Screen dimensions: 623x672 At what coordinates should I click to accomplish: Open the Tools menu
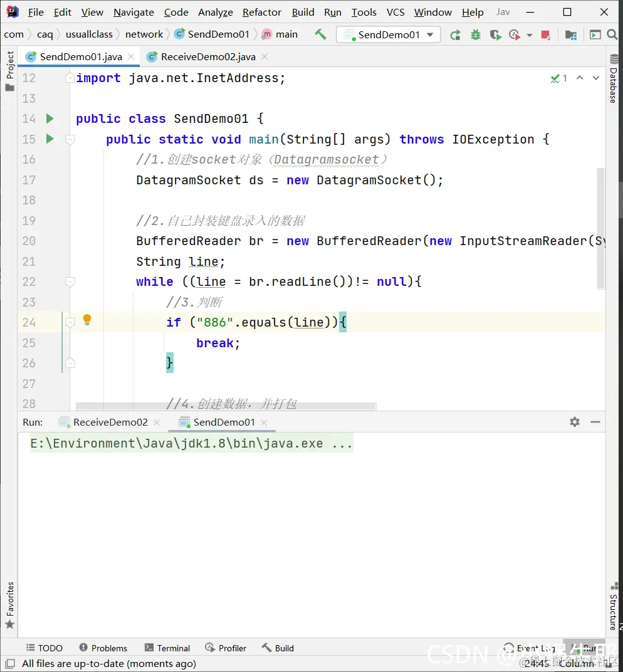tap(364, 13)
